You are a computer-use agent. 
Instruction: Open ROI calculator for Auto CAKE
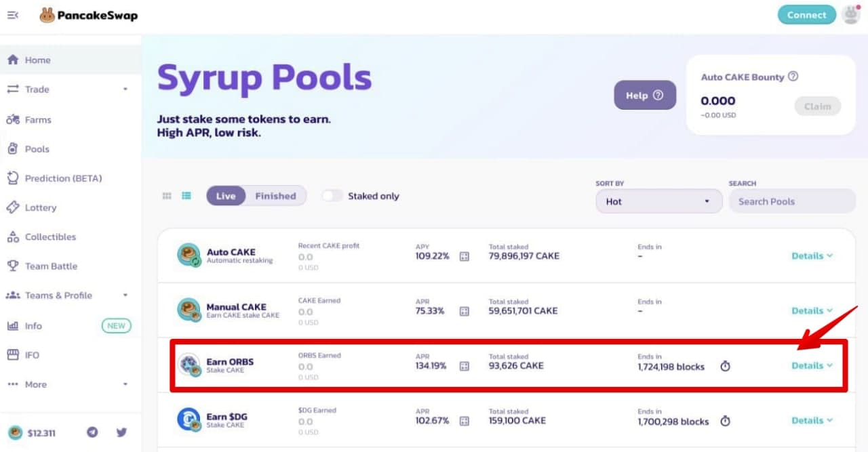pos(465,256)
